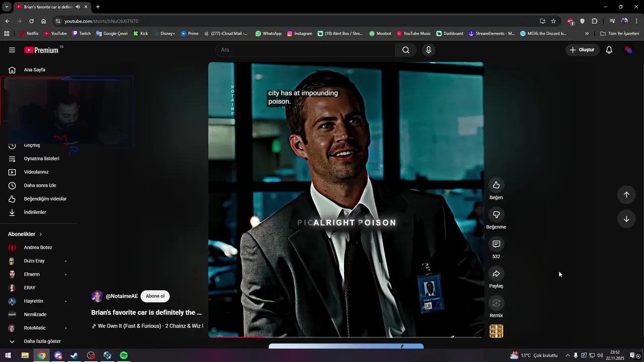644x362 pixels.
Task: Bookmark this page with star icon
Action: point(553,21)
